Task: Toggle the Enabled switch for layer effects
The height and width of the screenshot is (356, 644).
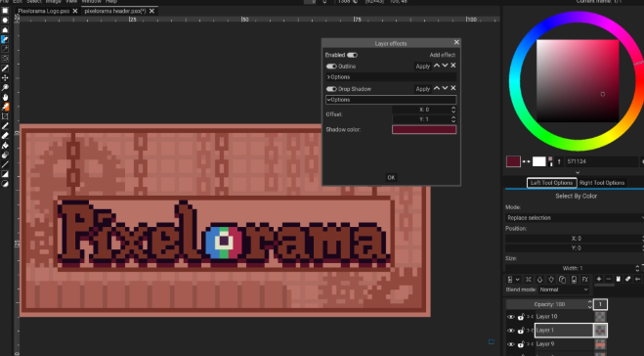Action: point(352,55)
